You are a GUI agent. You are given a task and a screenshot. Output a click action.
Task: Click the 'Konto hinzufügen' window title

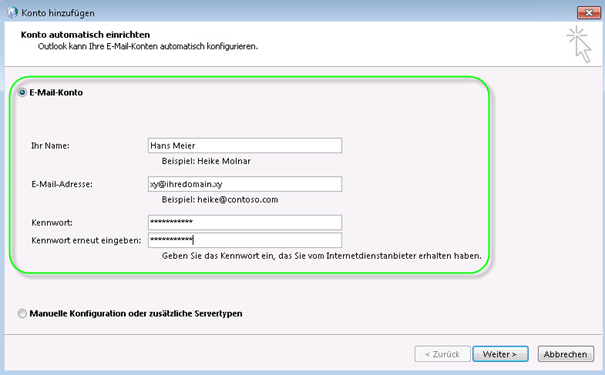(x=58, y=13)
